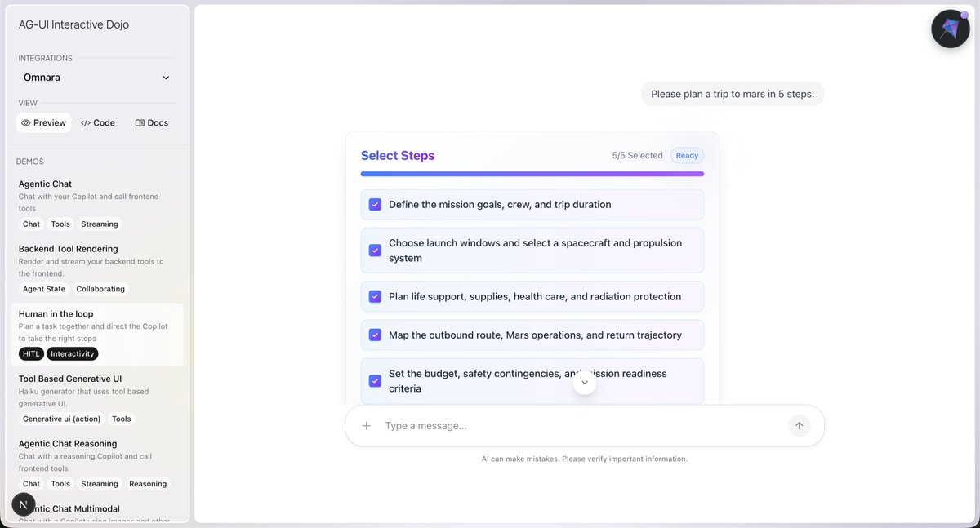
Task: Switch to Preview view
Action: click(44, 122)
